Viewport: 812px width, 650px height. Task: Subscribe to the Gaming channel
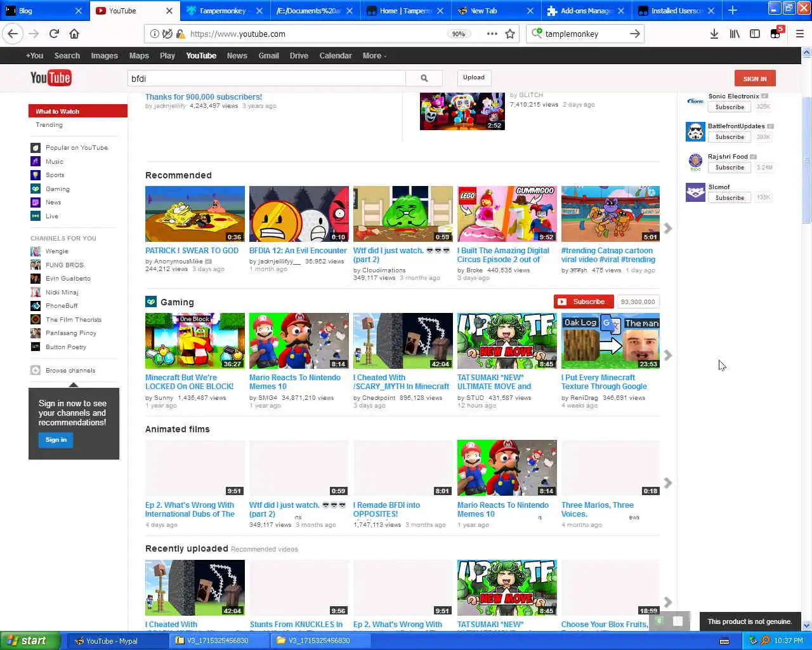[584, 302]
